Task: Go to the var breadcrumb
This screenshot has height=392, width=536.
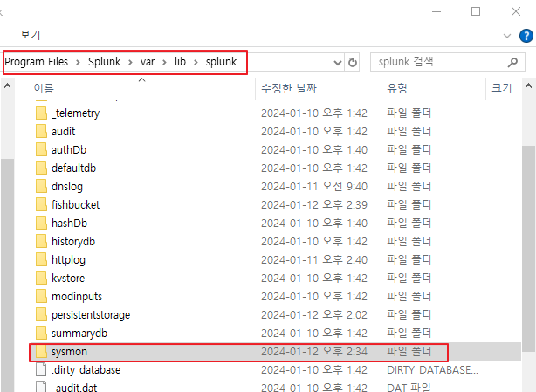Action: tap(148, 62)
